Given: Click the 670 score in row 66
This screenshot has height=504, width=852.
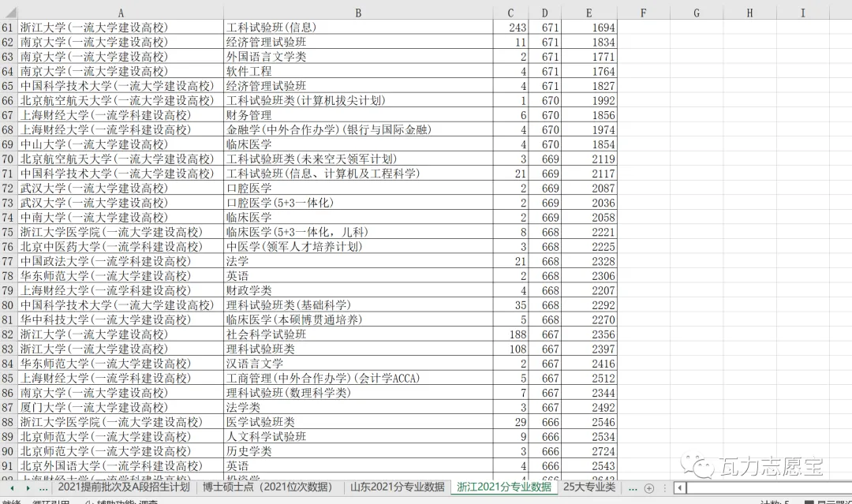Looking at the screenshot, I should (544, 100).
